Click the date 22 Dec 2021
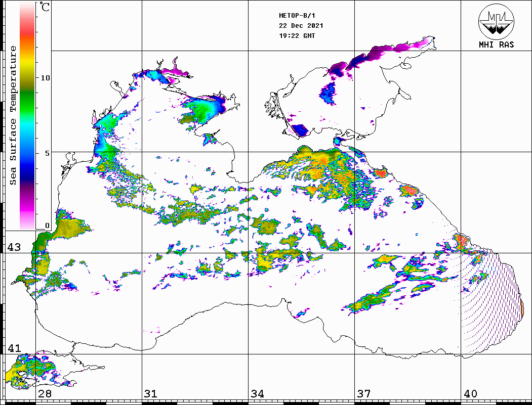The width and height of the screenshot is (532, 405). coord(301,26)
